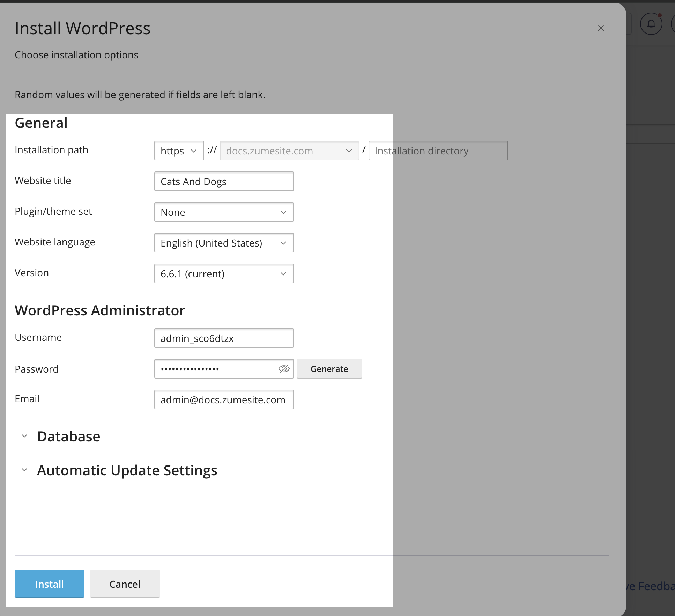675x616 pixels.
Task: Click the Installation path label
Action: point(51,150)
